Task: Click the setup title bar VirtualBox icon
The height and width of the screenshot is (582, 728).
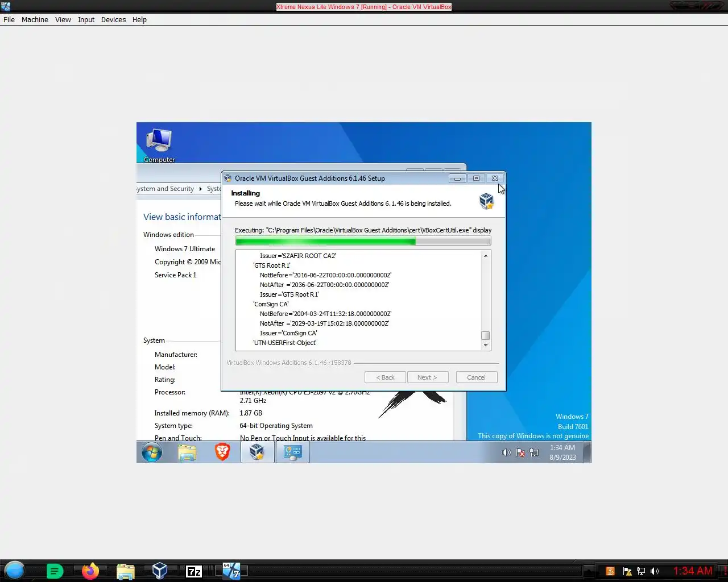Action: (x=228, y=178)
